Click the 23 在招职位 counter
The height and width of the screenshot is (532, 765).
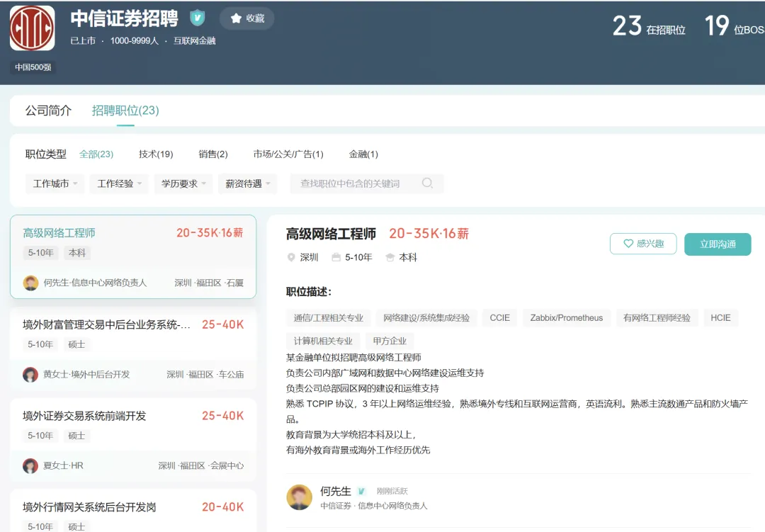pyautogui.click(x=649, y=26)
